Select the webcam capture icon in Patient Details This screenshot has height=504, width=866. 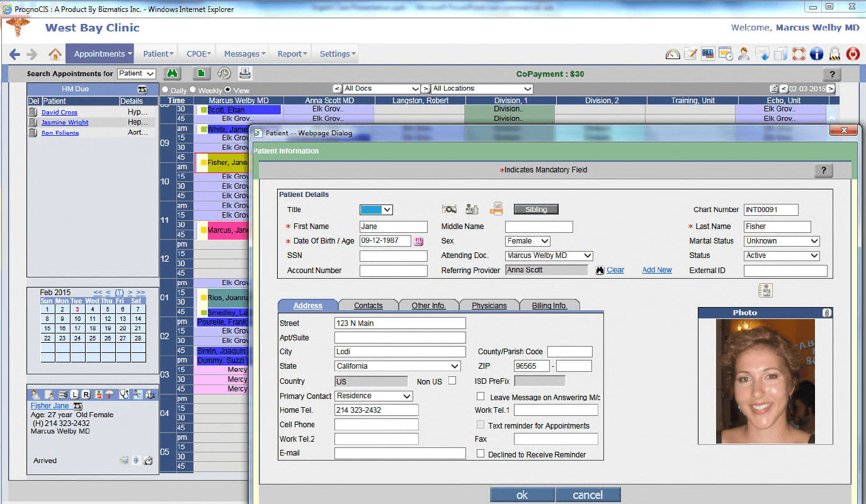[x=450, y=208]
